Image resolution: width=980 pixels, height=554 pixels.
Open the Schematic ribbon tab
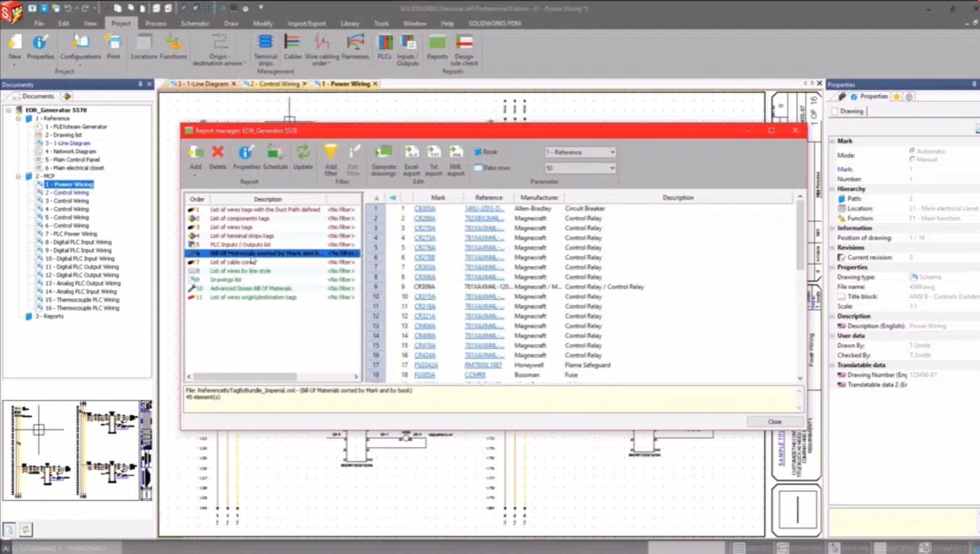click(195, 23)
